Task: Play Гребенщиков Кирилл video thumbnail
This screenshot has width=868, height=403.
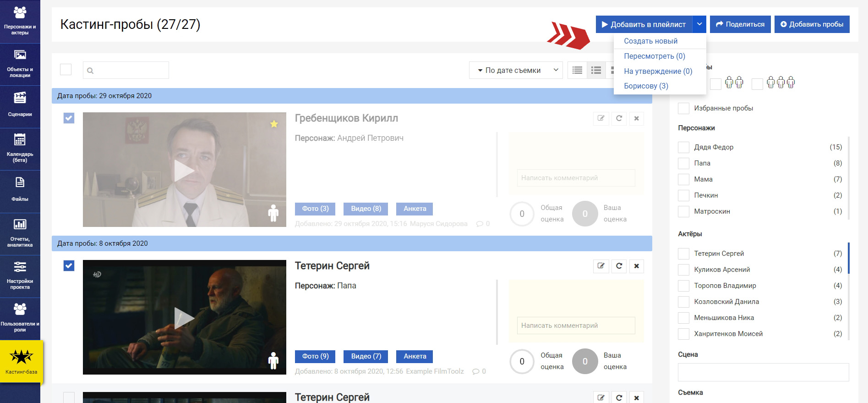Action: (x=185, y=171)
